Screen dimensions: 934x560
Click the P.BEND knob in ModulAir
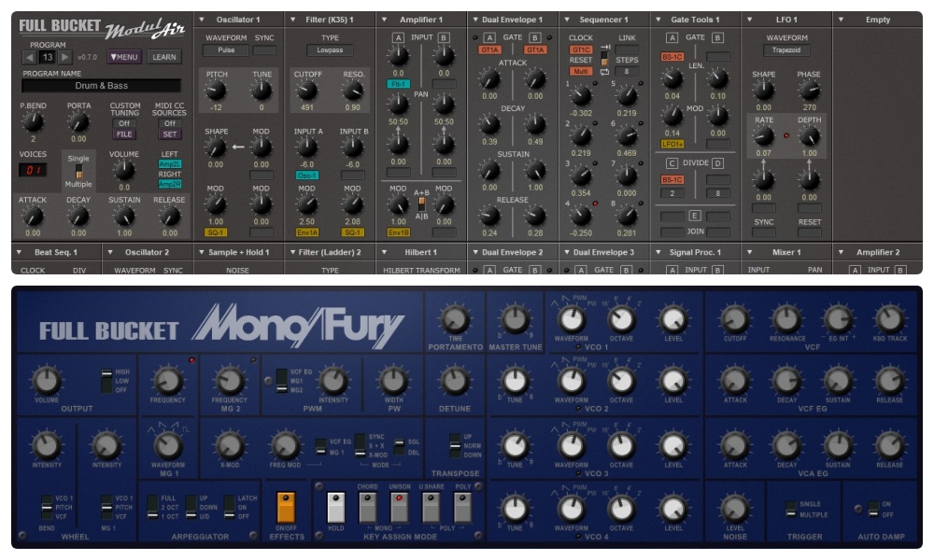[33, 122]
